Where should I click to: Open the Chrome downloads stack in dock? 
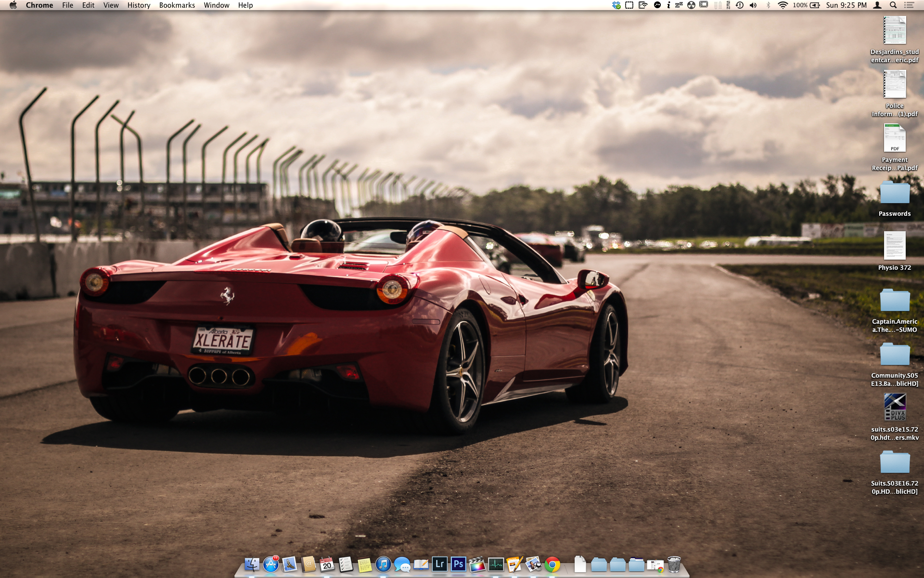tap(655, 565)
